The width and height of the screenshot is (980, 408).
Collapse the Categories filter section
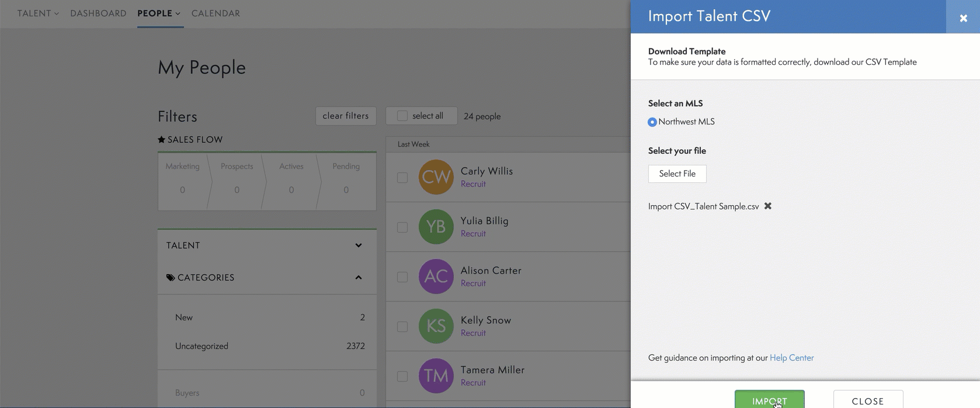358,278
